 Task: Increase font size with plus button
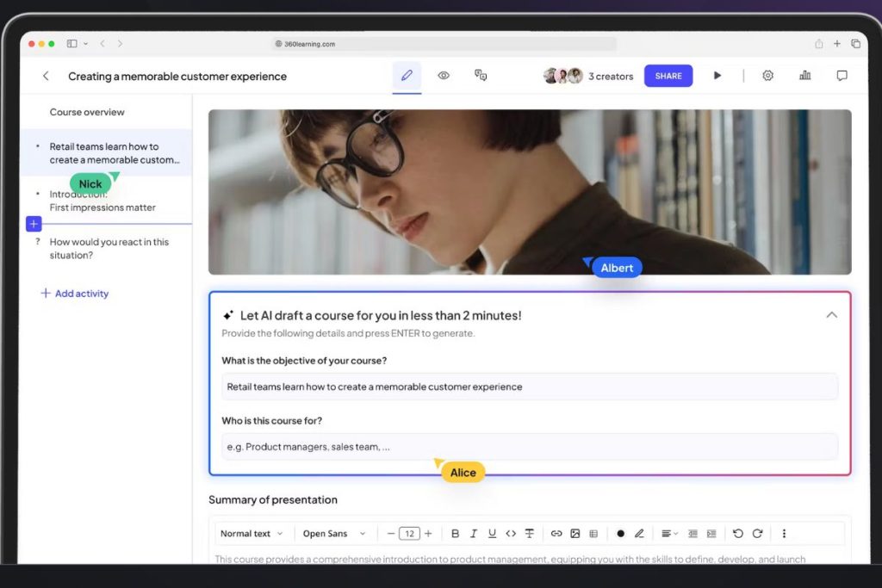(x=428, y=534)
